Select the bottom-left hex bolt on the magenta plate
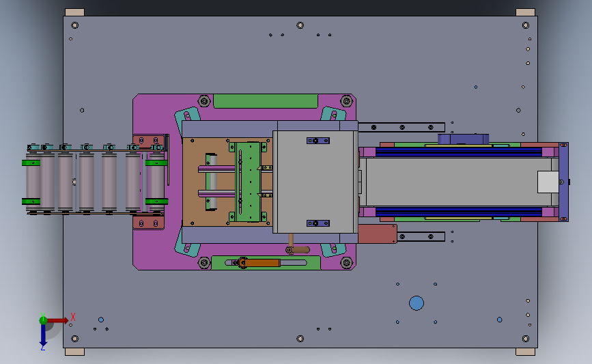This screenshot has width=592, height=364. 204,262
